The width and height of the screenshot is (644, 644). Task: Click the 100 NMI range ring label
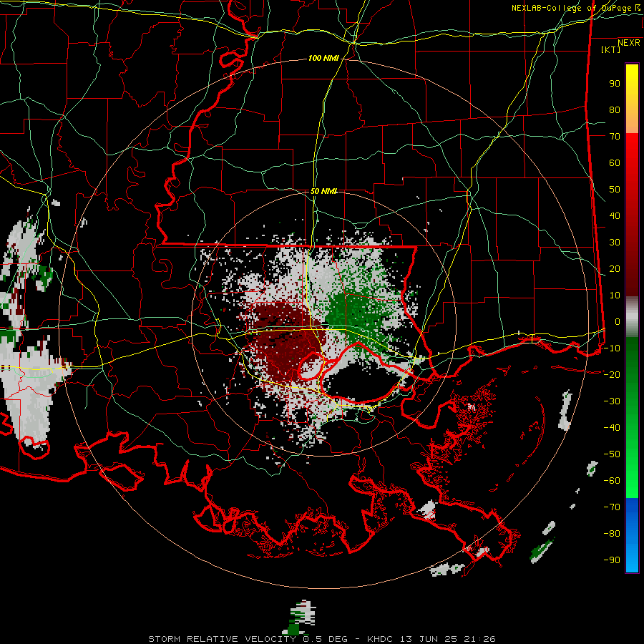coord(323,59)
